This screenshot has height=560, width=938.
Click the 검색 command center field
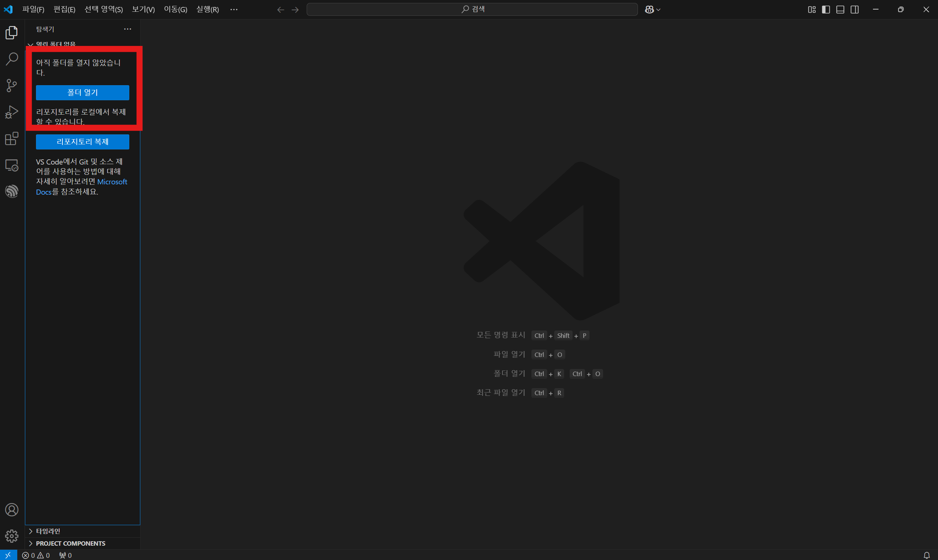click(x=472, y=9)
